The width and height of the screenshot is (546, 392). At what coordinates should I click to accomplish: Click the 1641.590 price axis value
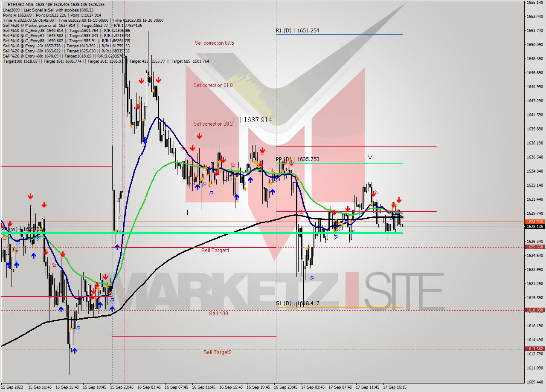[534, 115]
